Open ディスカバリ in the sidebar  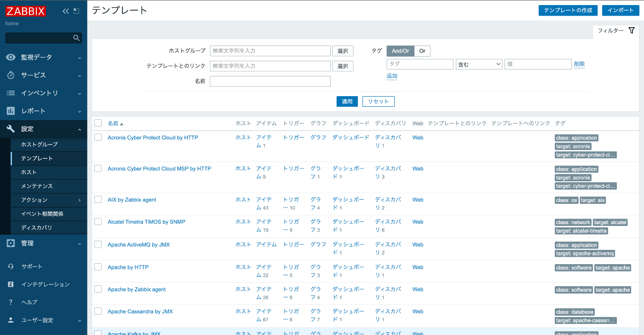(x=49, y=227)
